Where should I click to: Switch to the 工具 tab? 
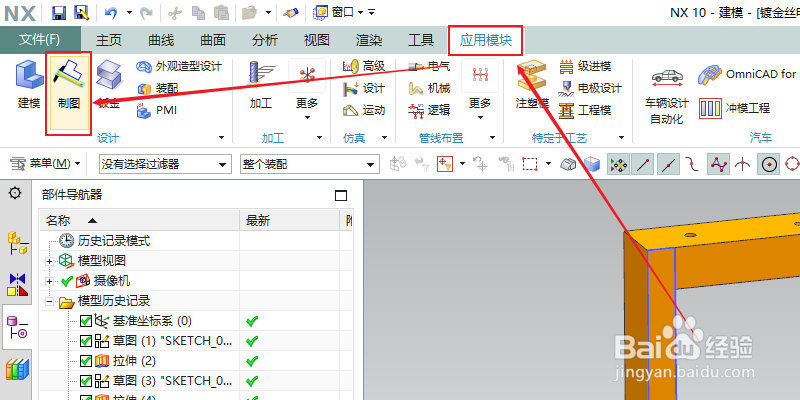point(421,40)
